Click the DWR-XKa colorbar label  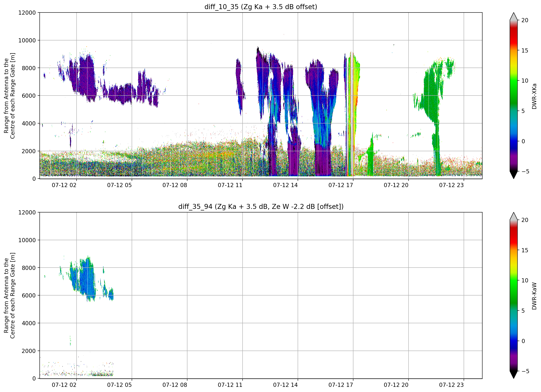click(x=534, y=96)
